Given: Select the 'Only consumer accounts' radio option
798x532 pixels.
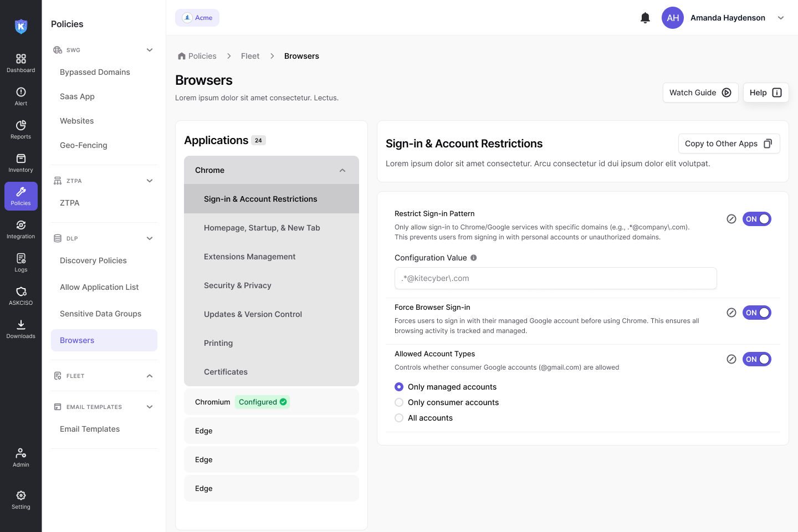Looking at the screenshot, I should pos(399,402).
